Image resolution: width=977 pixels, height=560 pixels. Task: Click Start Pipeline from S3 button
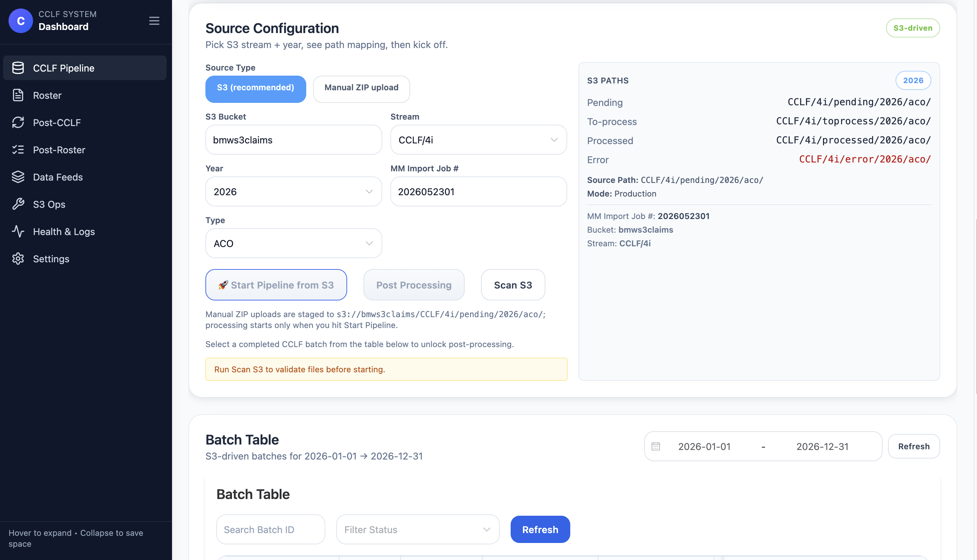tap(276, 285)
